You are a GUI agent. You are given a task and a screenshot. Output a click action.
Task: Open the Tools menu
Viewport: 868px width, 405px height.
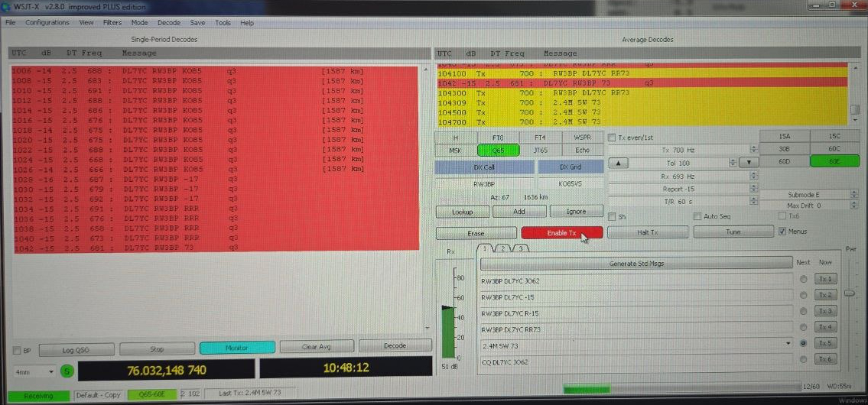coord(223,23)
